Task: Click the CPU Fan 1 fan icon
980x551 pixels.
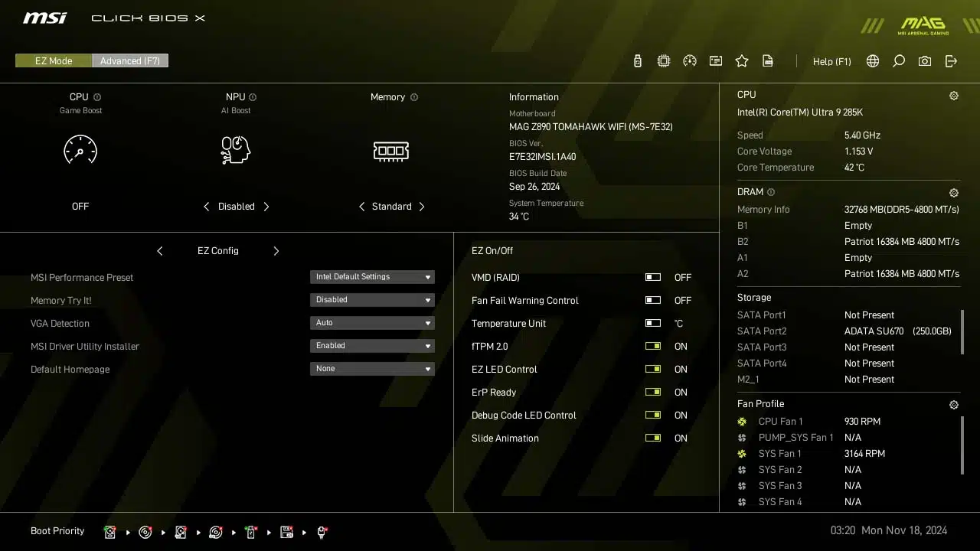Action: 742,422
